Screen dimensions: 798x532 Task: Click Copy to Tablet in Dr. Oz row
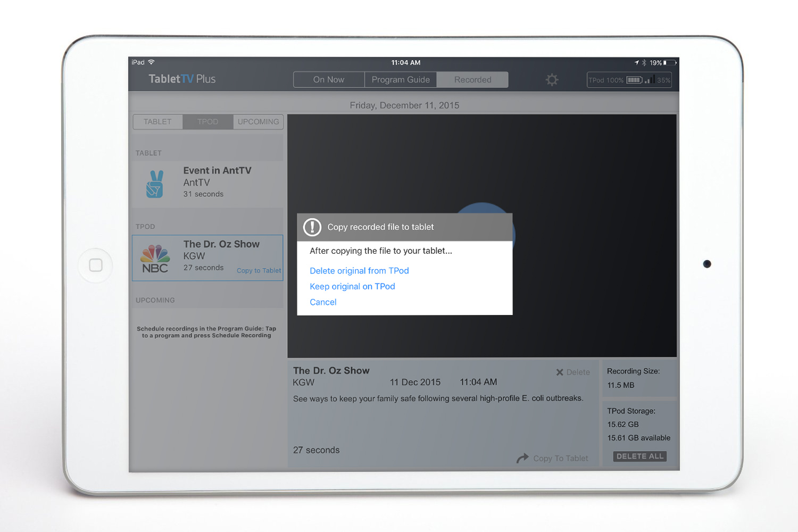click(x=259, y=271)
